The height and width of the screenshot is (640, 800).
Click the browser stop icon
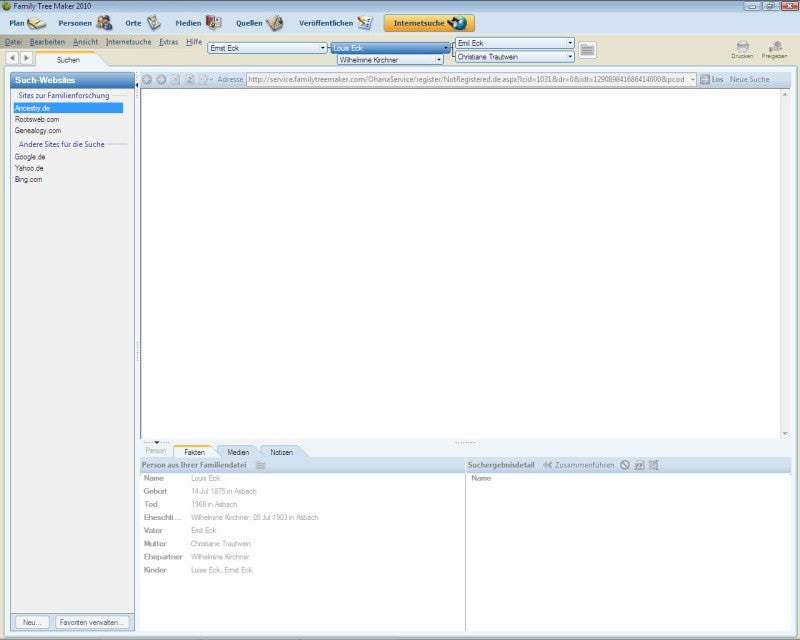176,80
